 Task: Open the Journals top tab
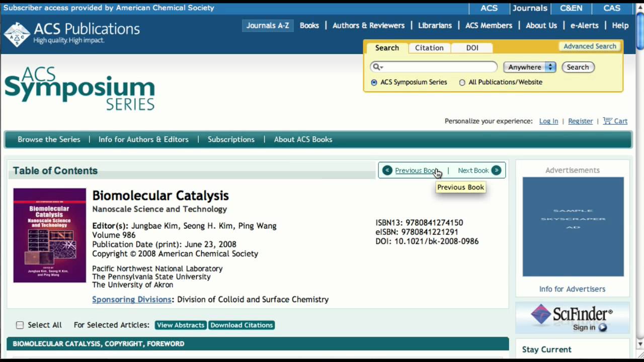click(x=530, y=8)
